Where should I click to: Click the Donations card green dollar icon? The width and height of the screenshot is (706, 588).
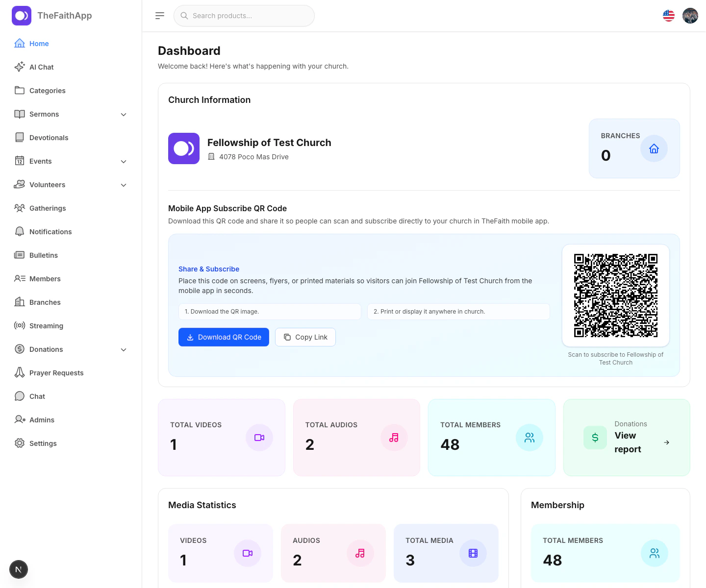click(x=595, y=438)
